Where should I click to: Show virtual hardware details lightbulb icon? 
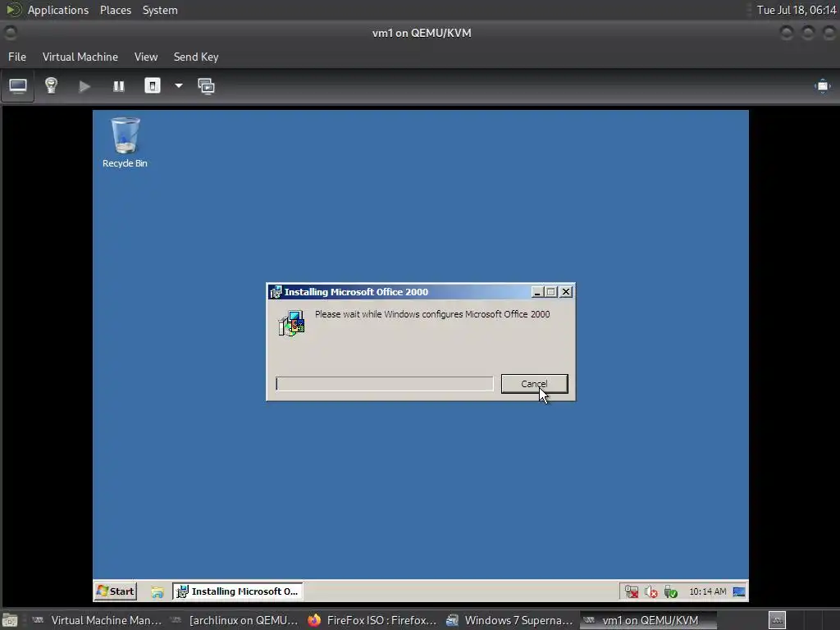pos(51,85)
